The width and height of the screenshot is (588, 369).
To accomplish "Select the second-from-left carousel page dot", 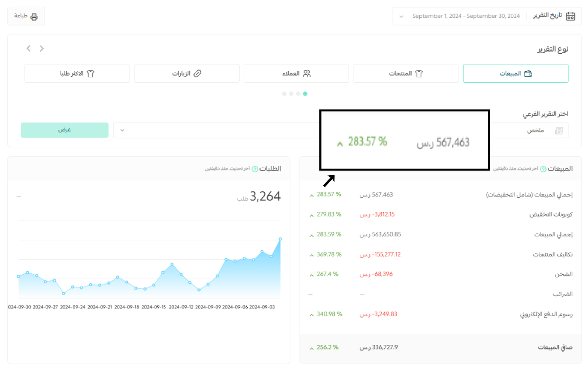I will tap(291, 94).
